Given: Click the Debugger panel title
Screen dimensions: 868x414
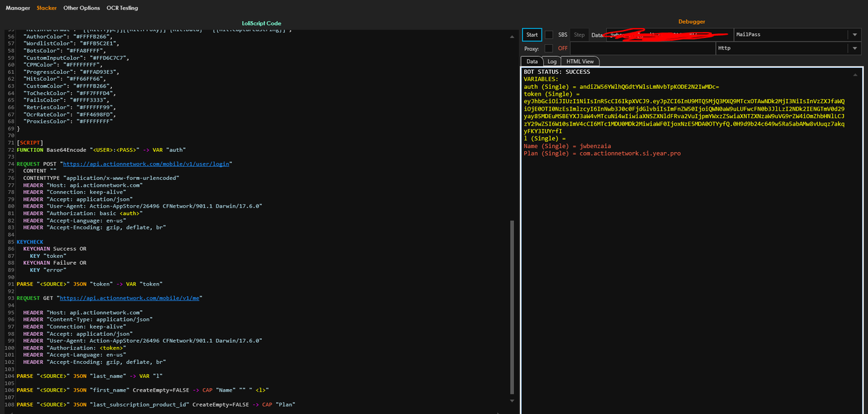Looking at the screenshot, I should (692, 22).
